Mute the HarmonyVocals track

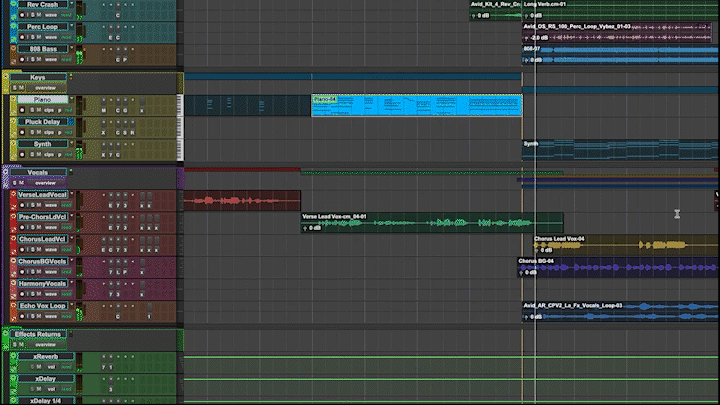point(36,294)
